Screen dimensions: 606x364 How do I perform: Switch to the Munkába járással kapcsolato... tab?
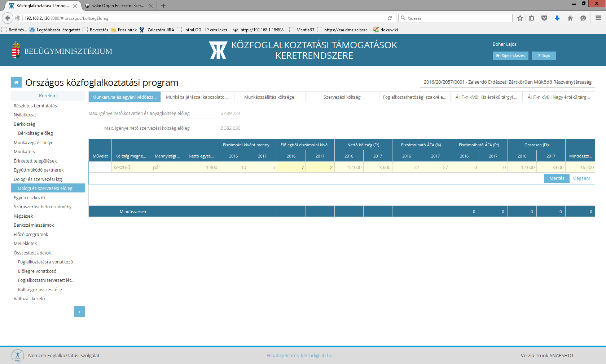(x=197, y=97)
